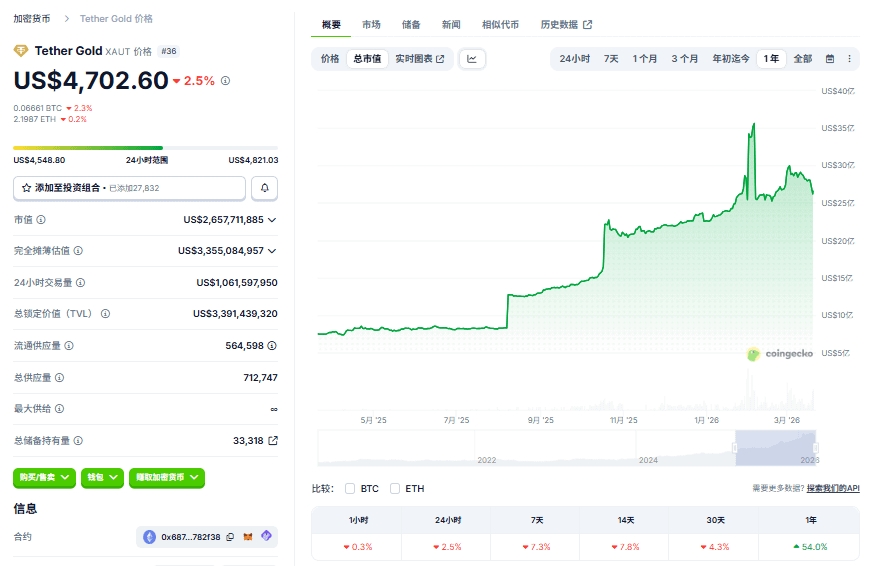Click the Ethereum chain icon in contract
Screen dimensions: 875x566
click(150, 537)
